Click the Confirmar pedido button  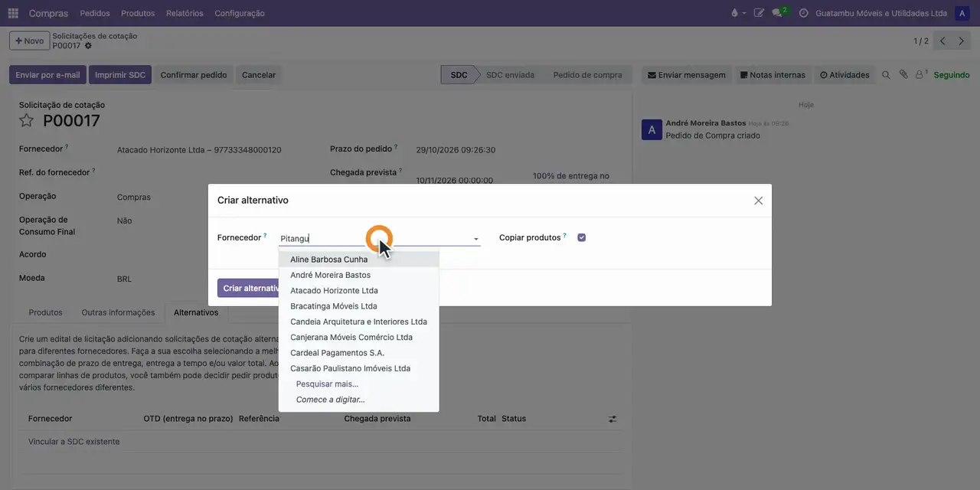click(194, 75)
